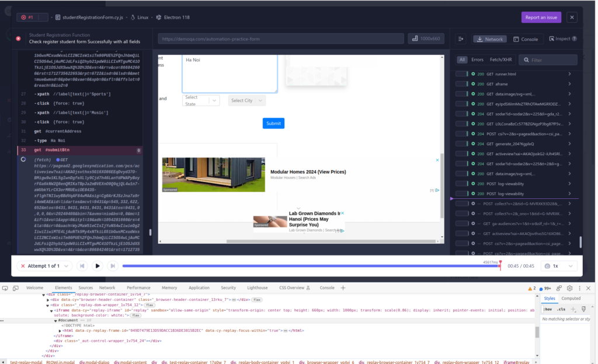Click the 1000x660 viewport size button

[426, 38]
